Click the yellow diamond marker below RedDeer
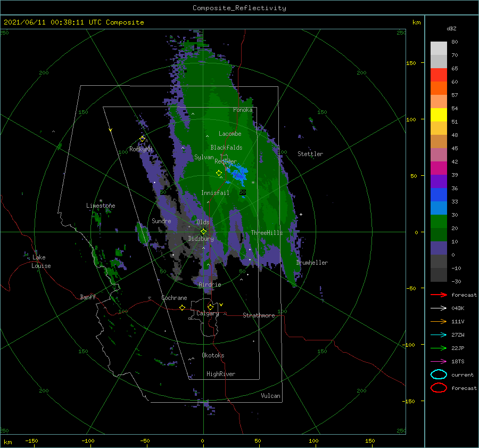Image resolution: width=479 pixels, height=448 pixels. pyautogui.click(x=219, y=173)
